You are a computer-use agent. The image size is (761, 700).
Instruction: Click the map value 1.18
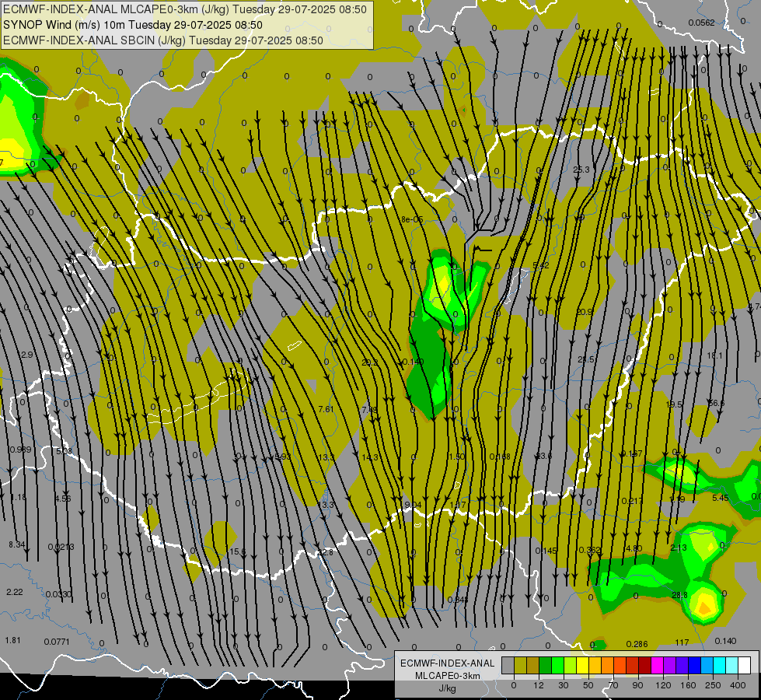pyautogui.click(x=19, y=497)
